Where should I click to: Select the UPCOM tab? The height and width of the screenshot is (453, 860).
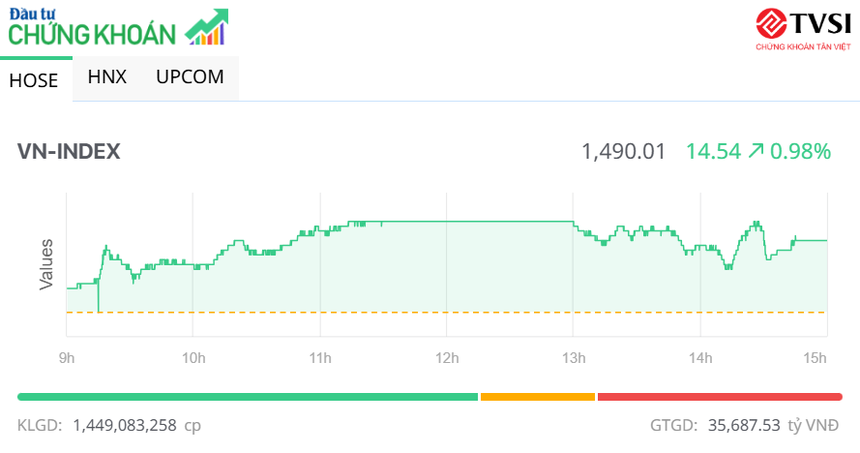coord(190,77)
